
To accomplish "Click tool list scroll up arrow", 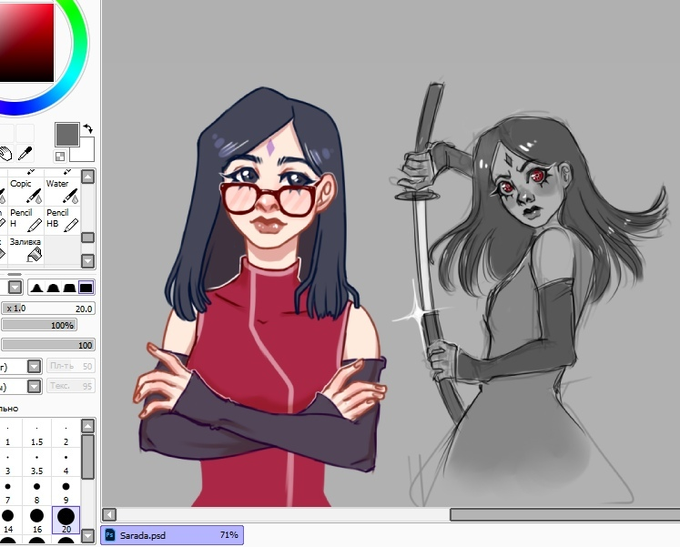I will (88, 177).
